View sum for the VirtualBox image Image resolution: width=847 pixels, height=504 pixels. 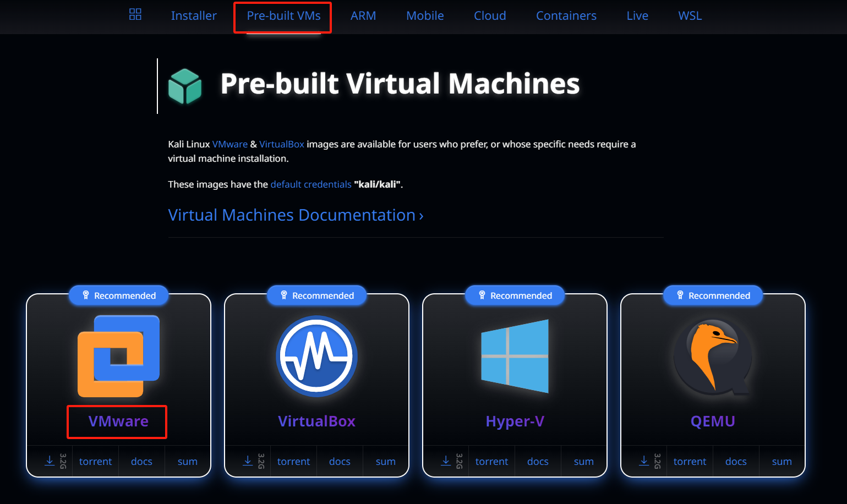click(x=386, y=462)
